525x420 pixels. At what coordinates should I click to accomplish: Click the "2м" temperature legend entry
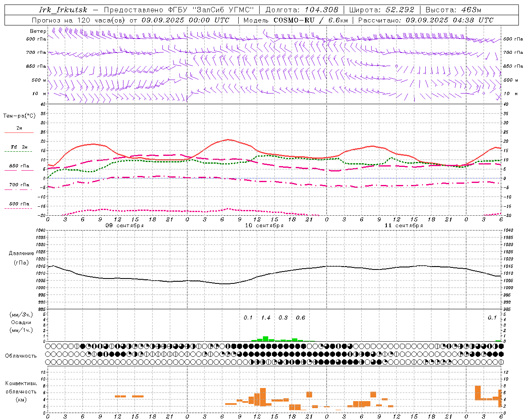19,128
